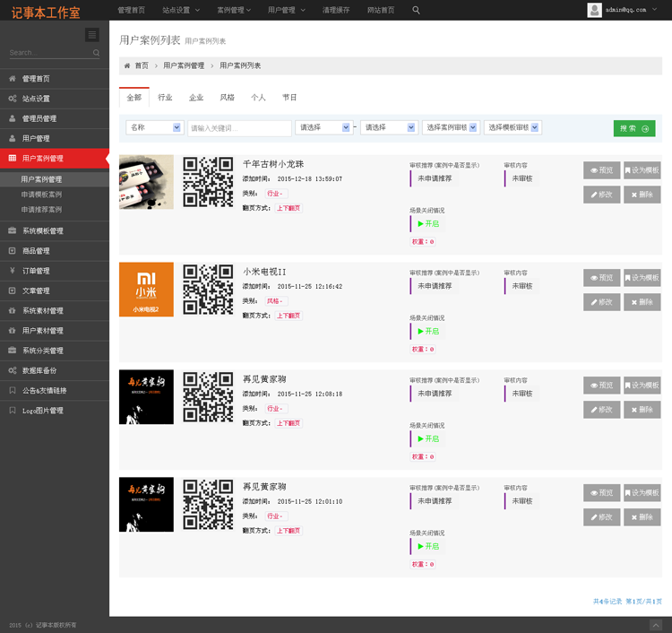672x633 pixels.
Task: Expand 案例管理 menu in top navigation
Action: pos(234,10)
